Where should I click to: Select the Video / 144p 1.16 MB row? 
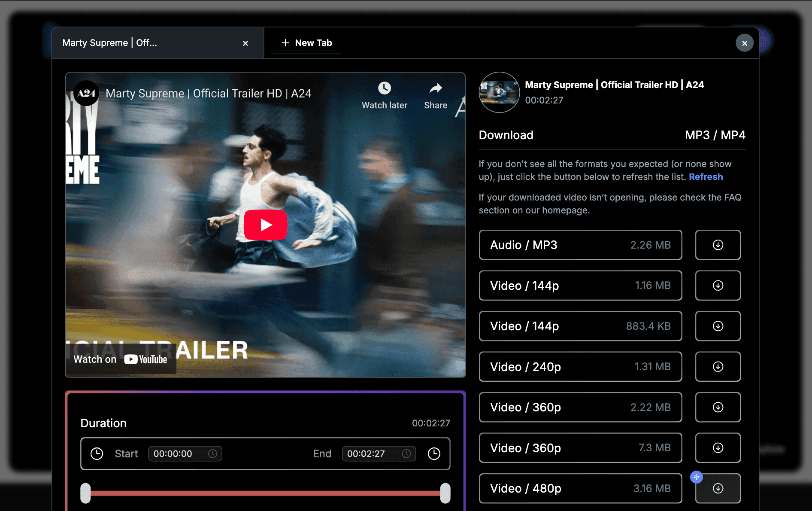(x=580, y=286)
